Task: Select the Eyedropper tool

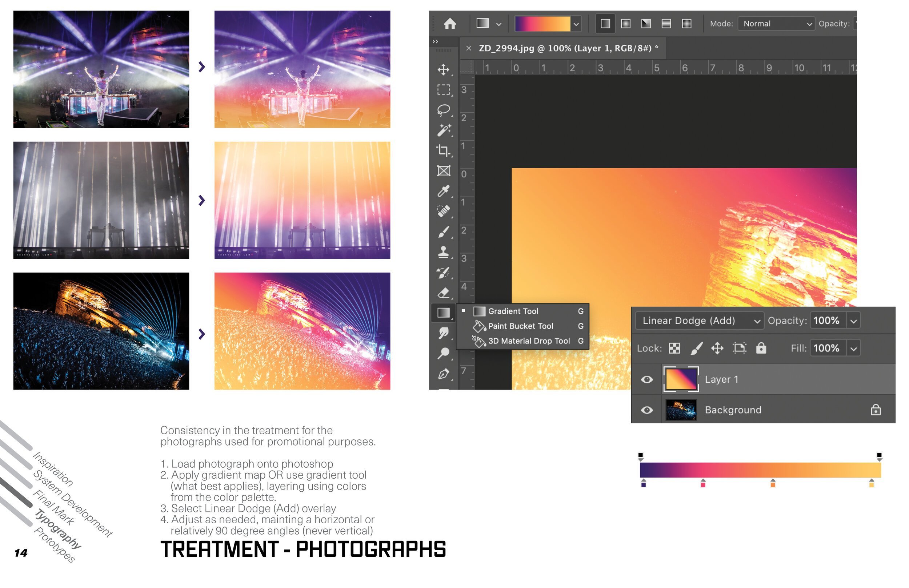Action: click(443, 191)
